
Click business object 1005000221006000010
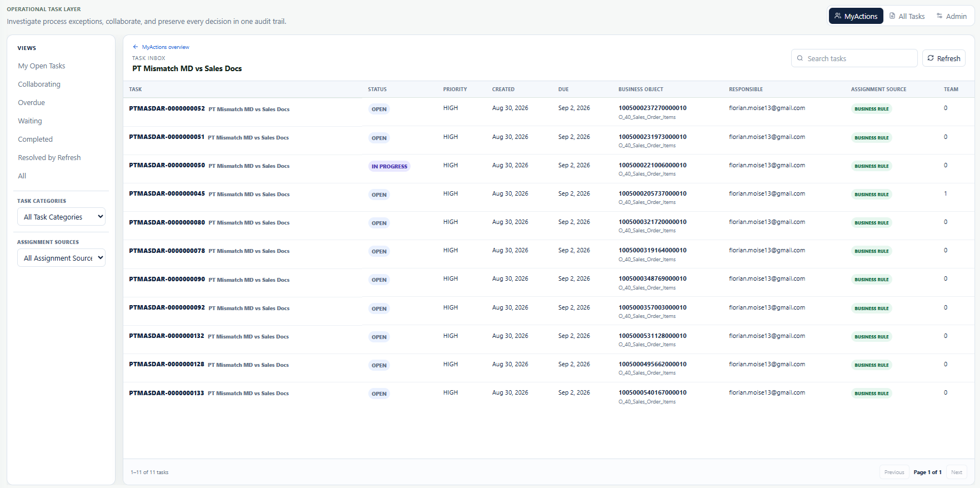point(652,165)
